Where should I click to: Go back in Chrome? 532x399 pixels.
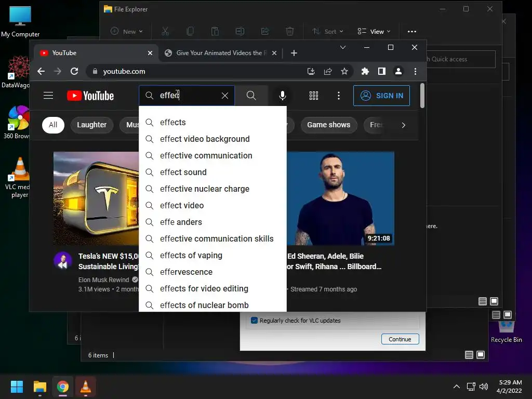[41, 71]
